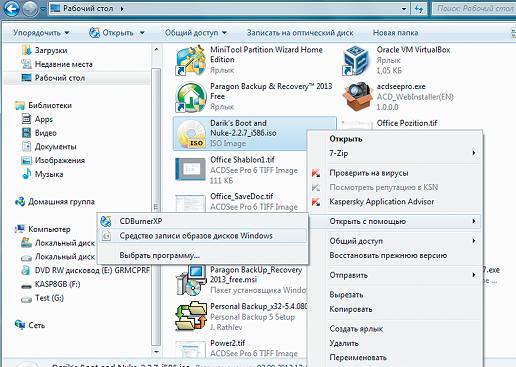The width and height of the screenshot is (516, 367).
Task: Click the Windows disc image burner icon
Action: pyautogui.click(x=106, y=236)
